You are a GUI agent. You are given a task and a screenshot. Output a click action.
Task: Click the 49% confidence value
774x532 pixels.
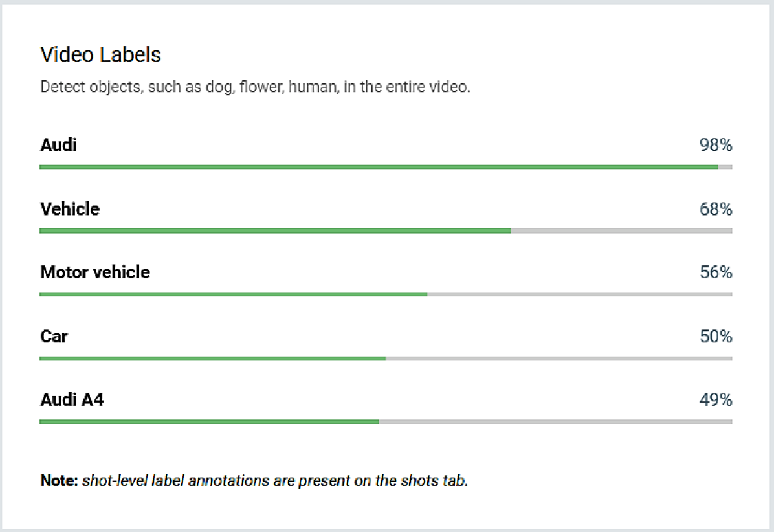tap(715, 401)
